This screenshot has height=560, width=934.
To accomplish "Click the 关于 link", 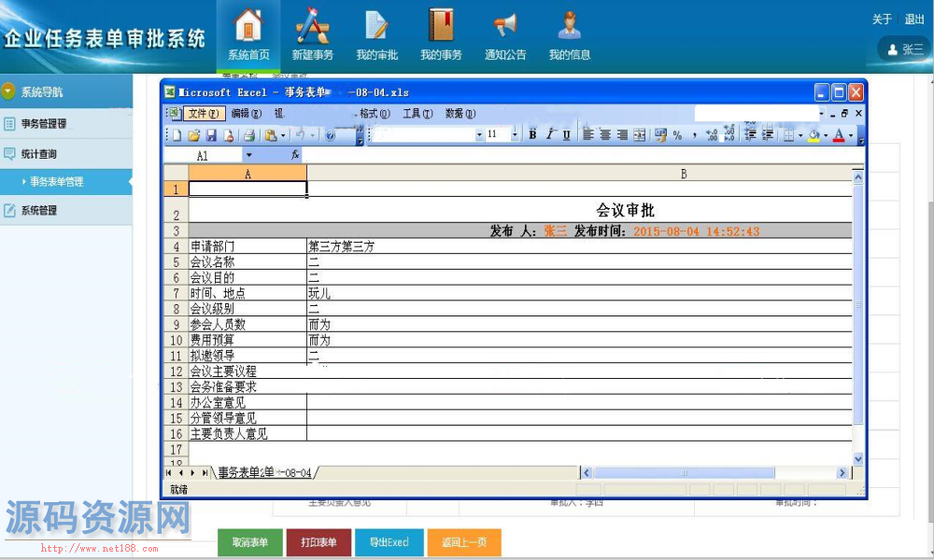I will 882,19.
